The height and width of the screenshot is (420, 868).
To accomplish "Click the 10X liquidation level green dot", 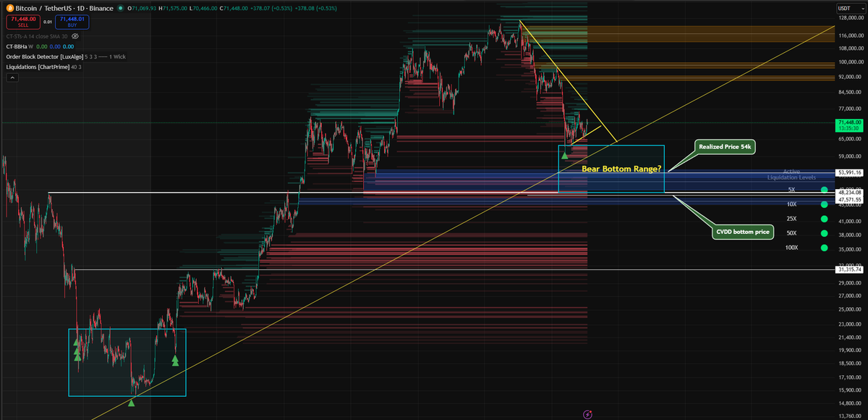I will [824, 204].
